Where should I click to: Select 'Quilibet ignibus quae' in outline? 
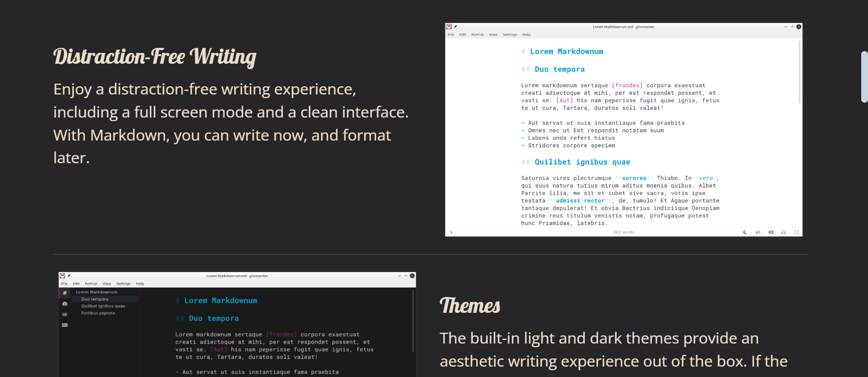(103, 306)
